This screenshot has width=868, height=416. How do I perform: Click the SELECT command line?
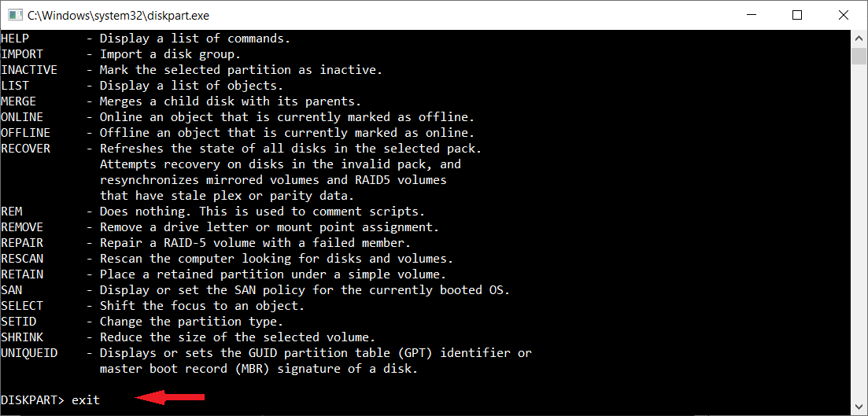pyautogui.click(x=22, y=306)
